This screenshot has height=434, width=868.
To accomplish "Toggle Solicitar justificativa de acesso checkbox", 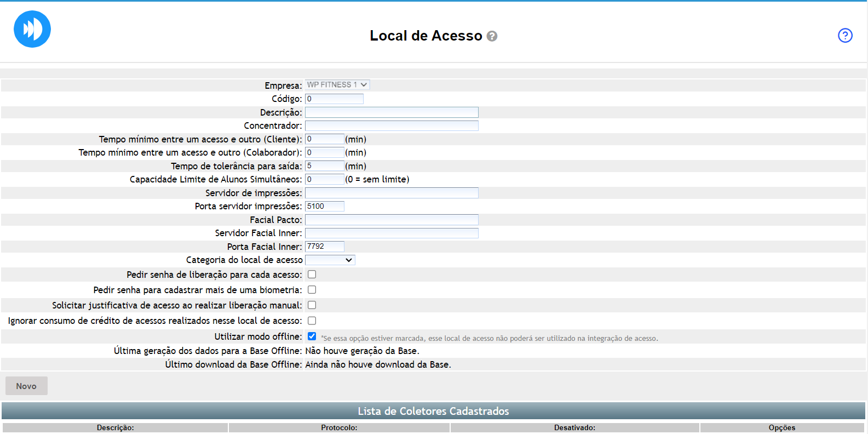I will [312, 305].
